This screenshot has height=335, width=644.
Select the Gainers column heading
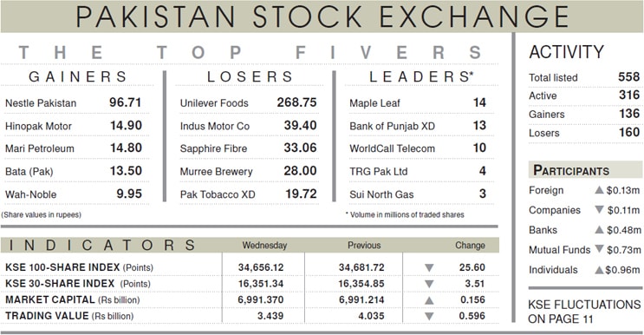[78, 77]
